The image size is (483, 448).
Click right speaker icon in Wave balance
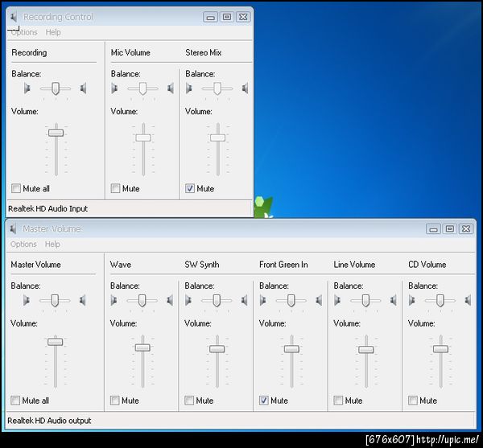[x=170, y=300]
